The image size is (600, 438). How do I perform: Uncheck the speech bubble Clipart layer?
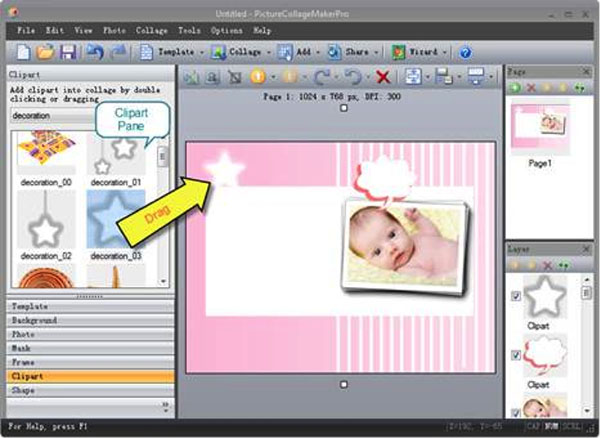tap(515, 355)
